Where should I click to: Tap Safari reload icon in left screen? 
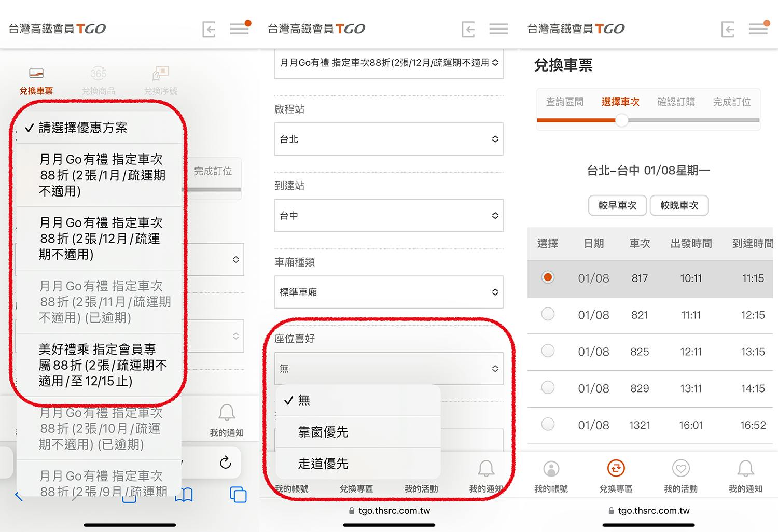[x=225, y=463]
